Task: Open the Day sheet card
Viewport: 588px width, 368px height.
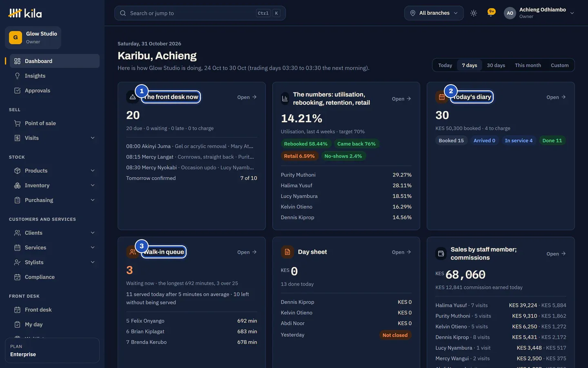Action: [401, 252]
